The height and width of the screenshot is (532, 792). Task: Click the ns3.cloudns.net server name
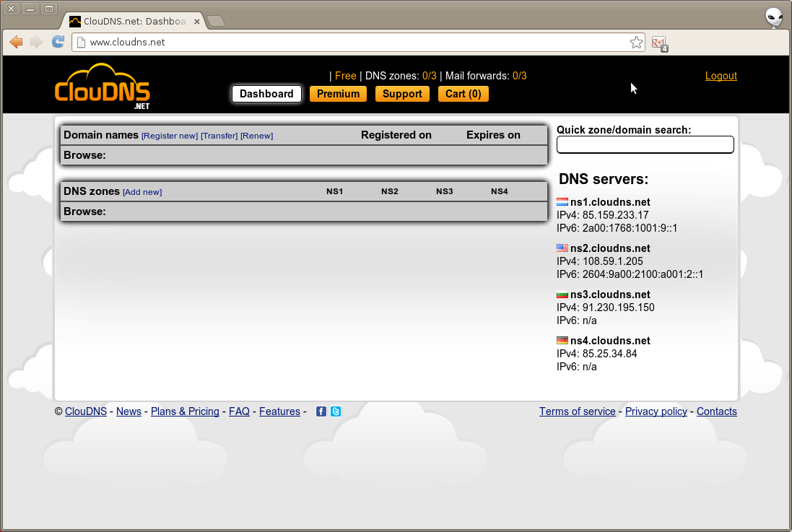[610, 295]
